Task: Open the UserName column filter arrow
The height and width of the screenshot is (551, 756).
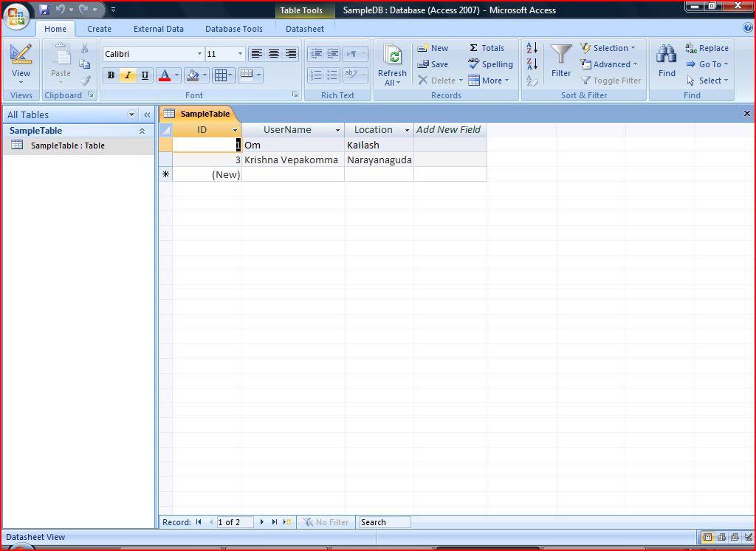Action: [x=337, y=130]
